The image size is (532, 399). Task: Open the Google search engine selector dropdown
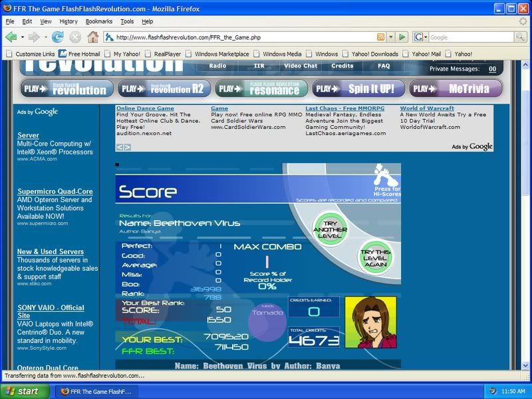[421, 37]
